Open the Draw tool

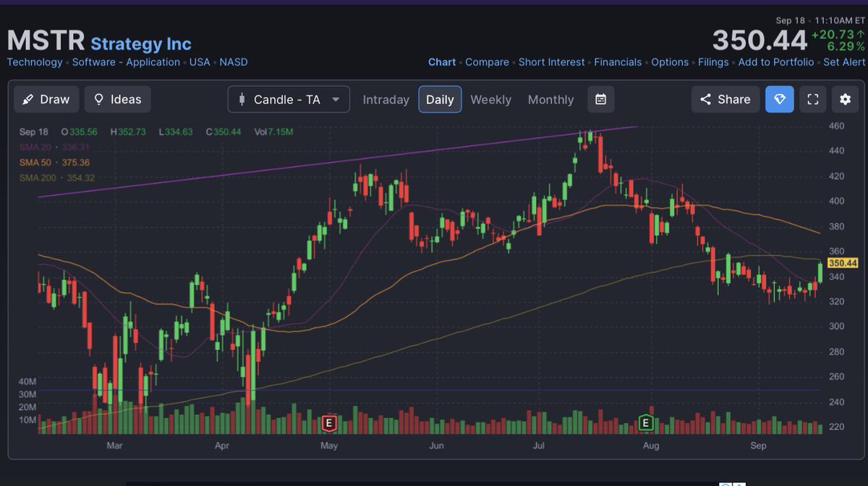46,99
